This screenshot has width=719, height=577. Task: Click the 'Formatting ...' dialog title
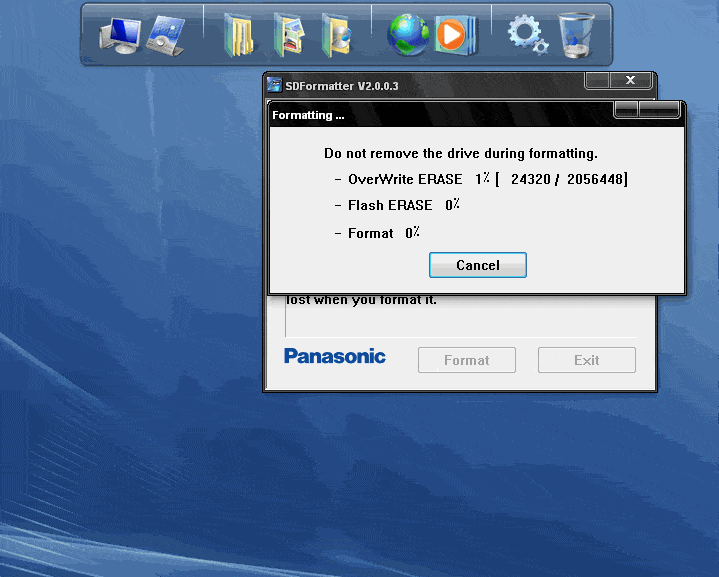tap(308, 115)
